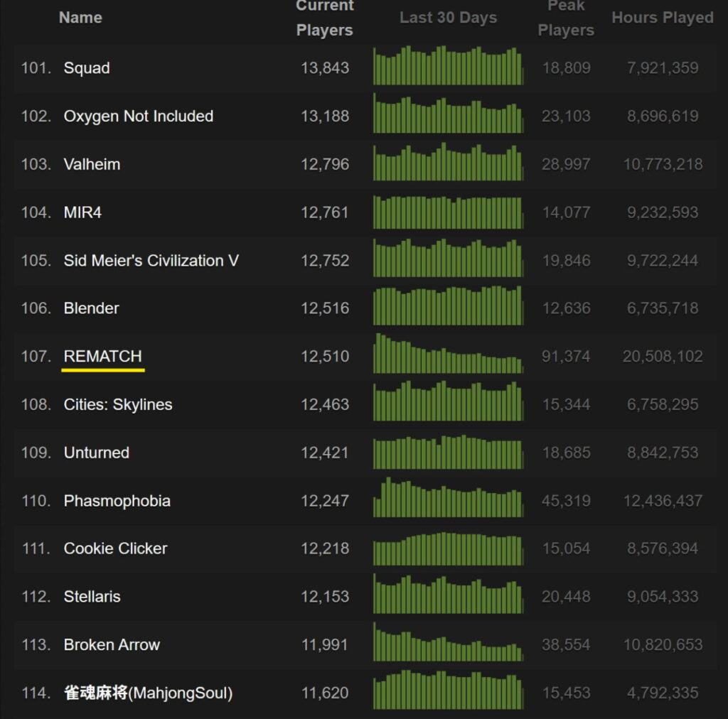
Task: Select rank number 114.
Action: [x=36, y=693]
